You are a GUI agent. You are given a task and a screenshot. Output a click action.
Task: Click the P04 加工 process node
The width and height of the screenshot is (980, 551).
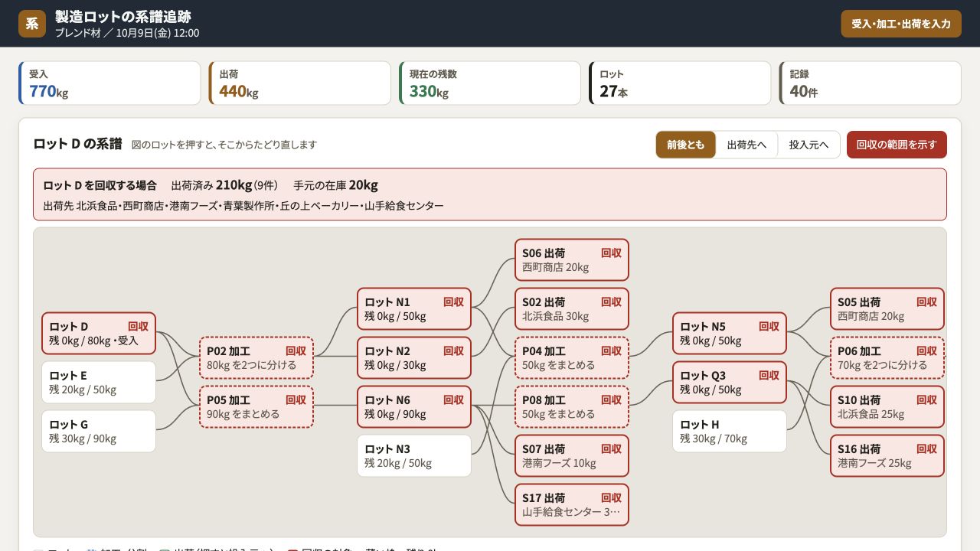coord(572,357)
